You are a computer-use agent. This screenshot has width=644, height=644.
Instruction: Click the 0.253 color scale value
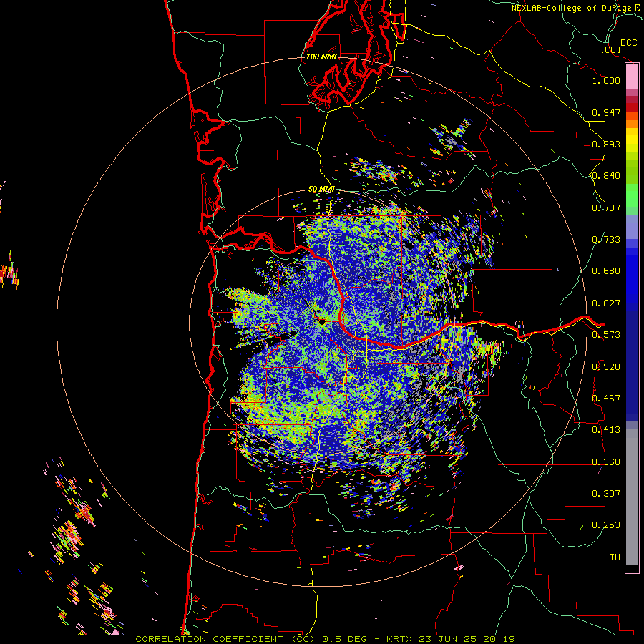pyautogui.click(x=606, y=525)
